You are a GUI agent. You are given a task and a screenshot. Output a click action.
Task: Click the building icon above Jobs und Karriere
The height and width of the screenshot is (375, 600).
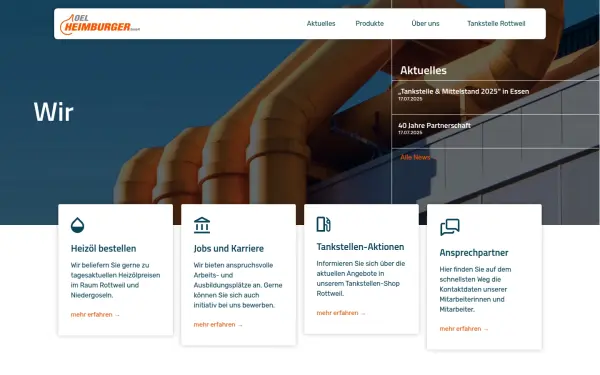click(202, 225)
